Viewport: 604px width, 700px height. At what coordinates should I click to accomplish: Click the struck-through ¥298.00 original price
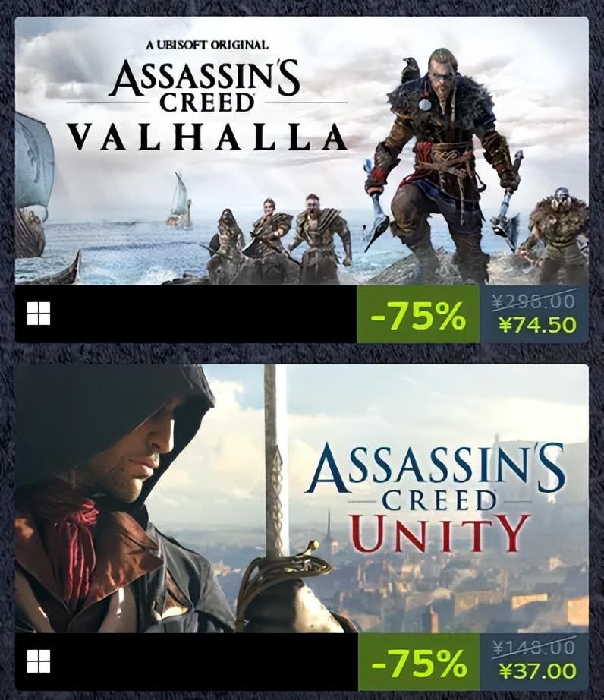tap(534, 301)
